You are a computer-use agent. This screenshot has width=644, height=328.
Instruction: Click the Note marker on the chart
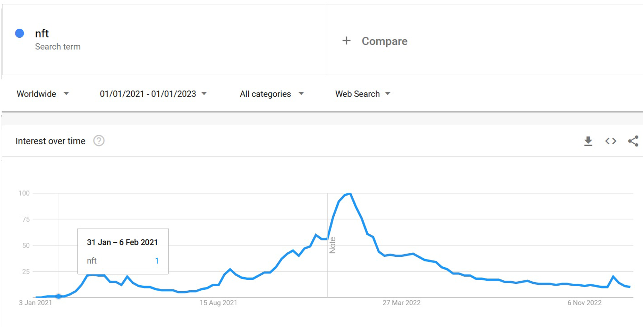click(332, 245)
